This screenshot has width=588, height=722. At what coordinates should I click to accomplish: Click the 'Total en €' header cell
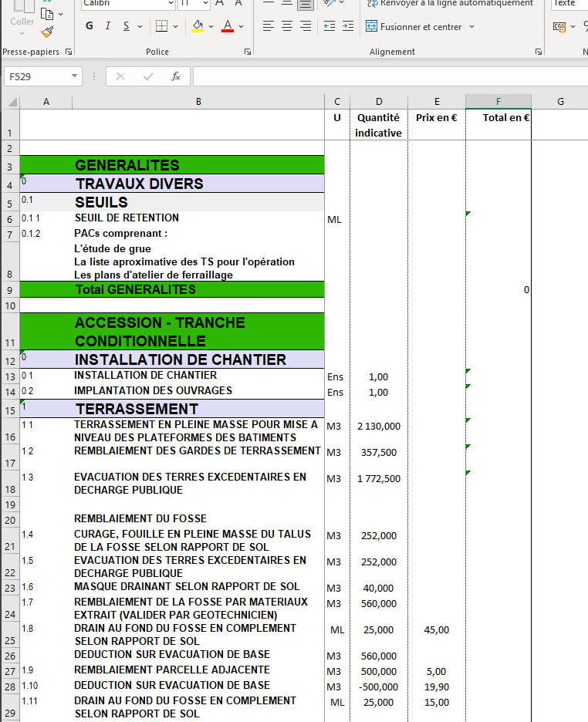pos(498,124)
